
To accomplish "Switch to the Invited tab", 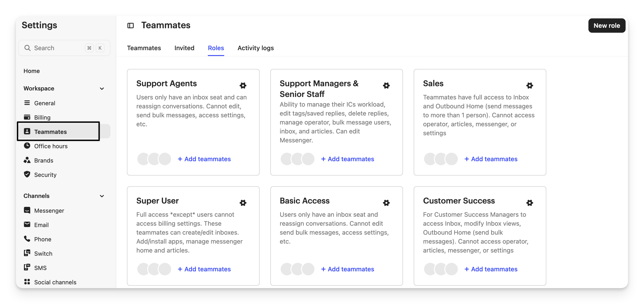I will (184, 48).
